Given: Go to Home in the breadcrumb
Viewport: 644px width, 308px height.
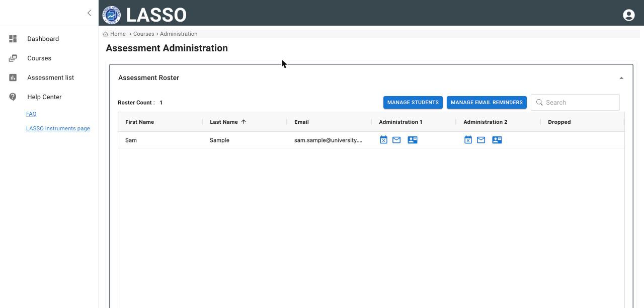Looking at the screenshot, I should pyautogui.click(x=118, y=34).
